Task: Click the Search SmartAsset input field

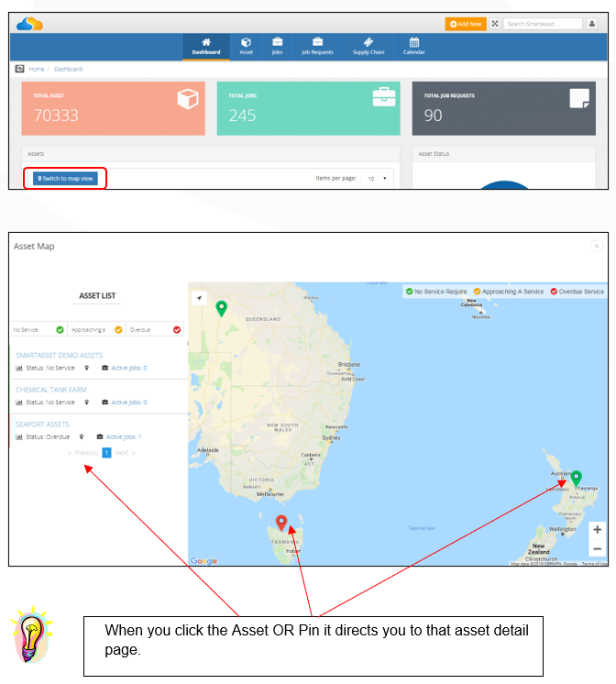Action: [543, 24]
